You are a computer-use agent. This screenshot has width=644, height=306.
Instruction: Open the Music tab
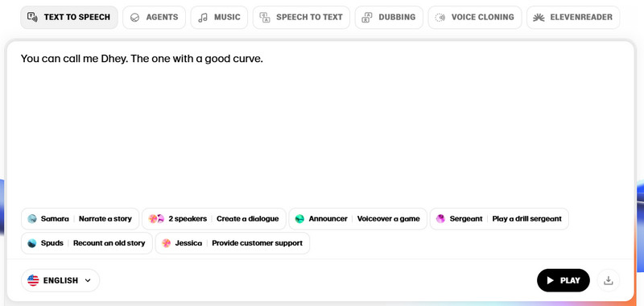pyautogui.click(x=219, y=17)
